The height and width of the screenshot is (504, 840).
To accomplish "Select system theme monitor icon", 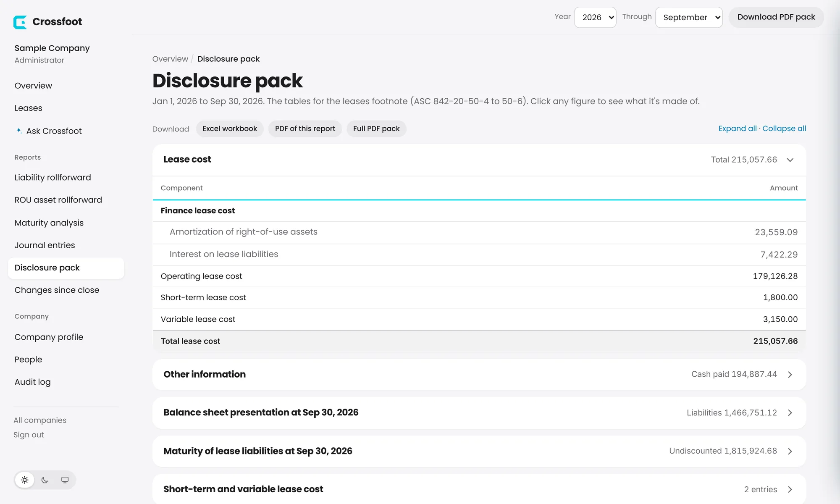I will tap(65, 480).
